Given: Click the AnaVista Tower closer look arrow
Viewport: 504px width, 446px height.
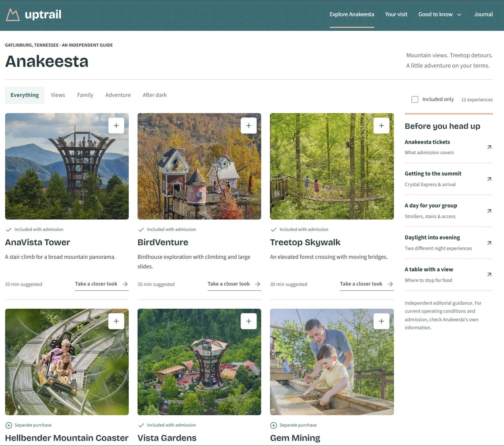Looking at the screenshot, I should (x=125, y=284).
